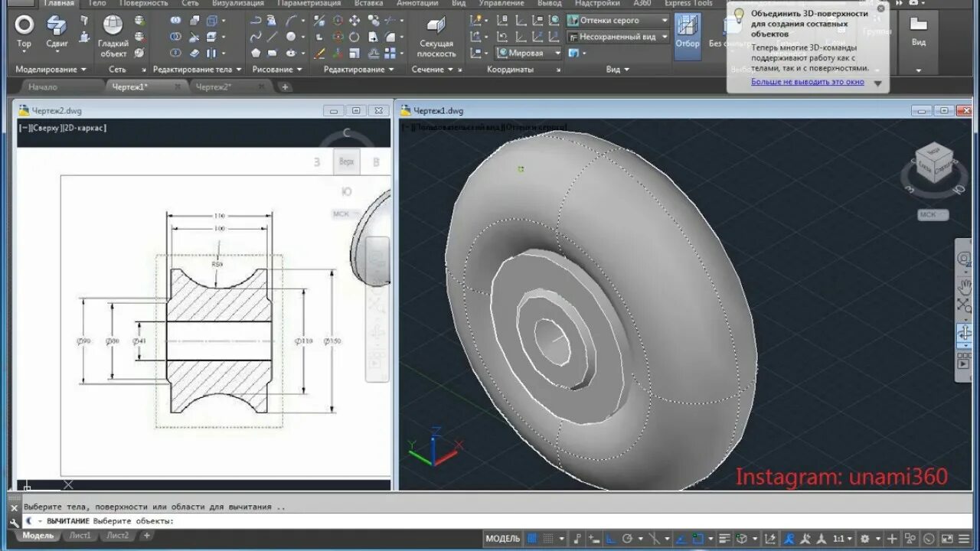Select the line drawing tool
Image resolution: width=980 pixels, height=551 pixels.
click(272, 36)
